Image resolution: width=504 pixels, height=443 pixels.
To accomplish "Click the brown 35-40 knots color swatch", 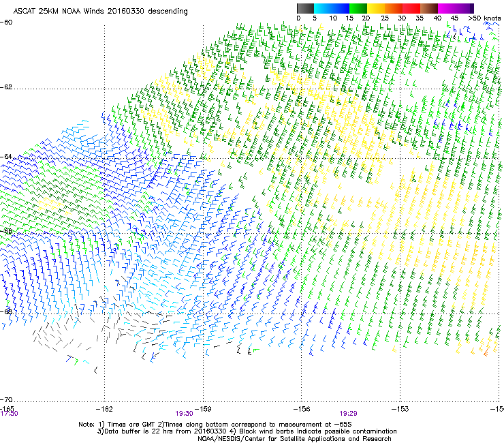I will coord(429,8).
